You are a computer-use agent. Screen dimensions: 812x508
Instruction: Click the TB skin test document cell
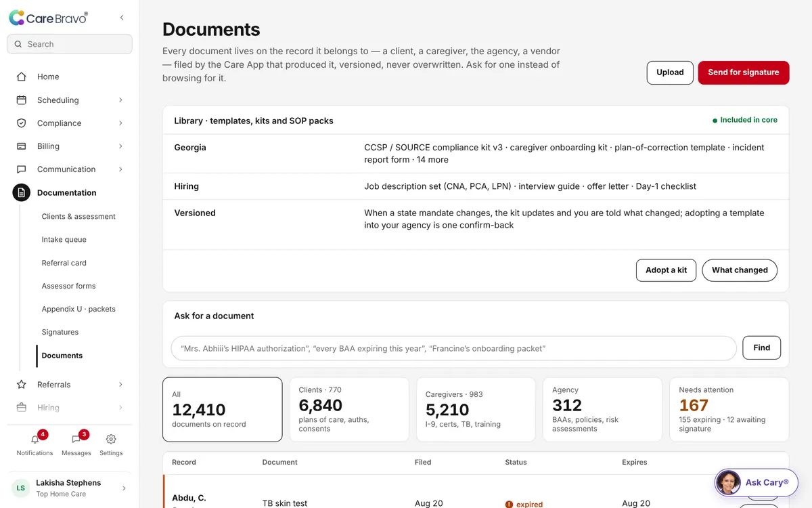[285, 503]
